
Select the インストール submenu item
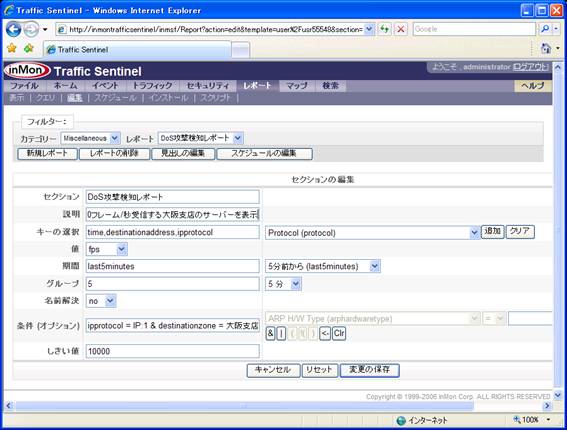click(x=168, y=98)
